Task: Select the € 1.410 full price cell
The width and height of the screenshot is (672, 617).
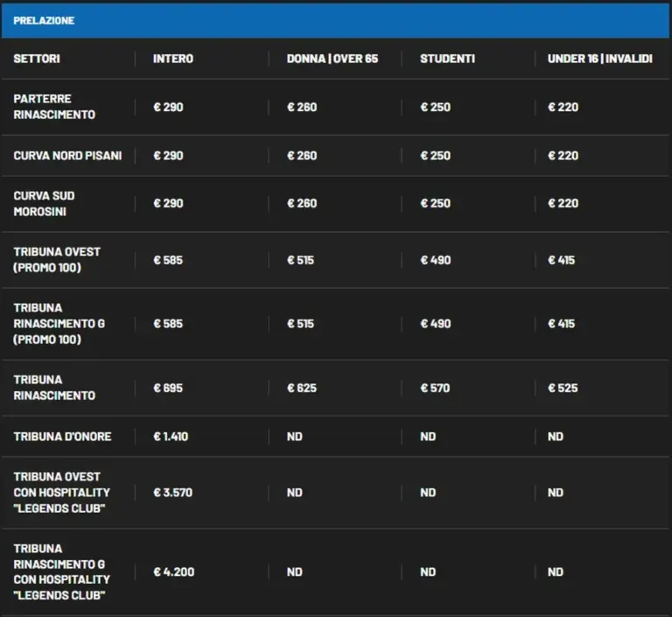Action: click(x=171, y=437)
